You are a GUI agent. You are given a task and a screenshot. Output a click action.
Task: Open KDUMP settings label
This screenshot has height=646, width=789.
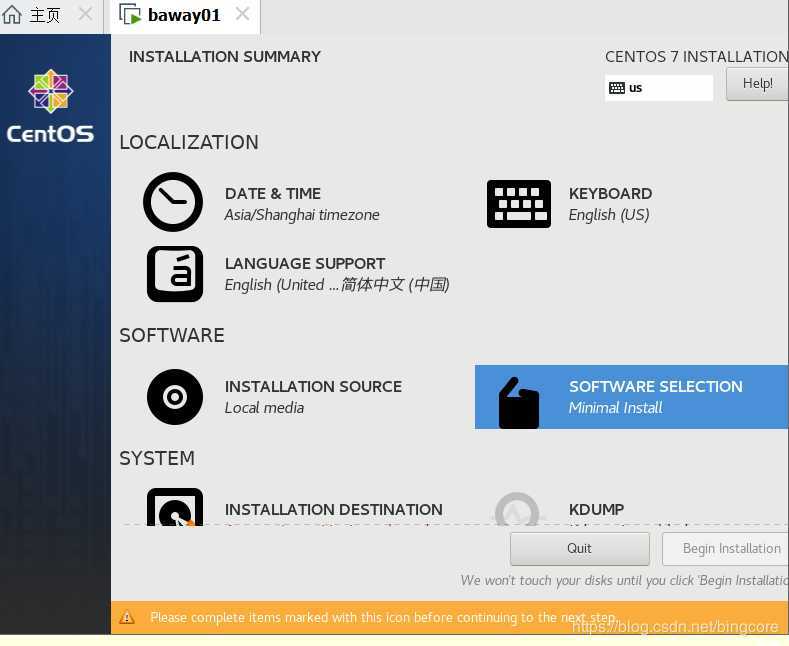(596, 509)
